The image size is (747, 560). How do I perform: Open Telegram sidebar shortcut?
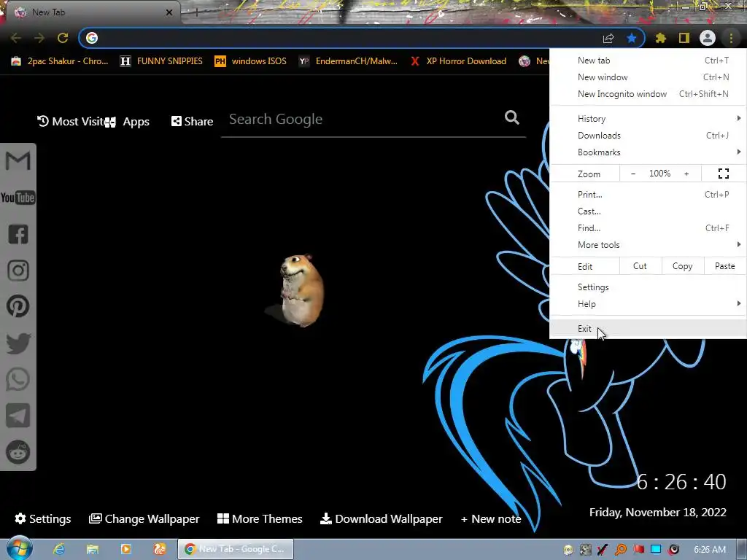click(x=18, y=416)
